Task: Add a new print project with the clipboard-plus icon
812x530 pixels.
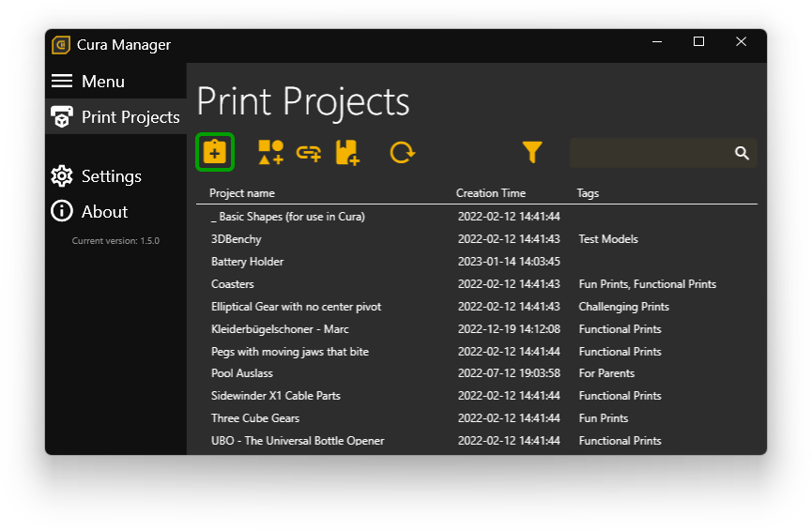Action: point(215,152)
